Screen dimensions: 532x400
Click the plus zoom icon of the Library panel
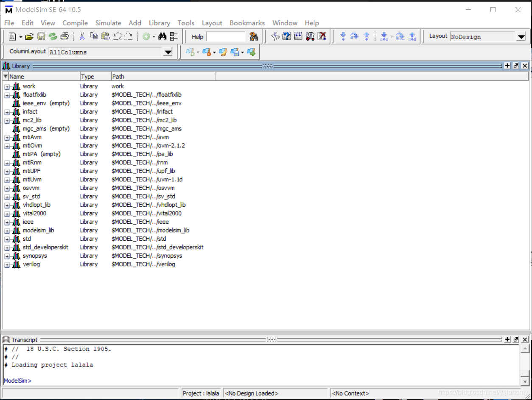[x=507, y=66]
